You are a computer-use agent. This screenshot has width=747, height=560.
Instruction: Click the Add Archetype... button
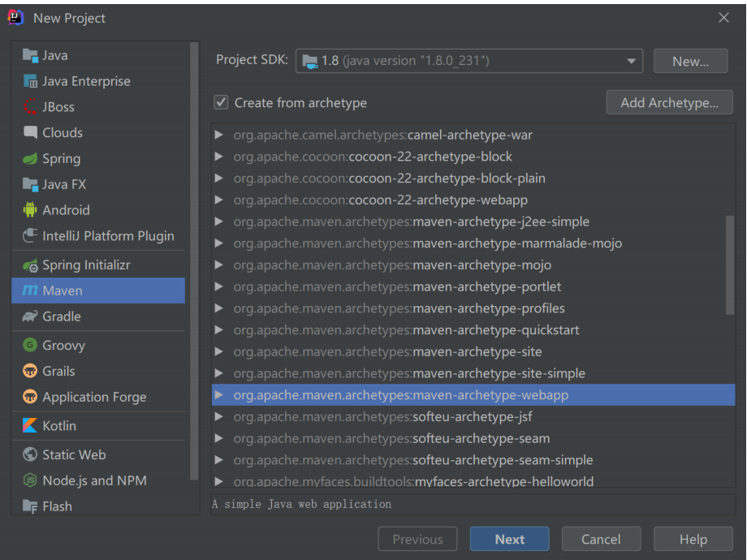tap(669, 102)
